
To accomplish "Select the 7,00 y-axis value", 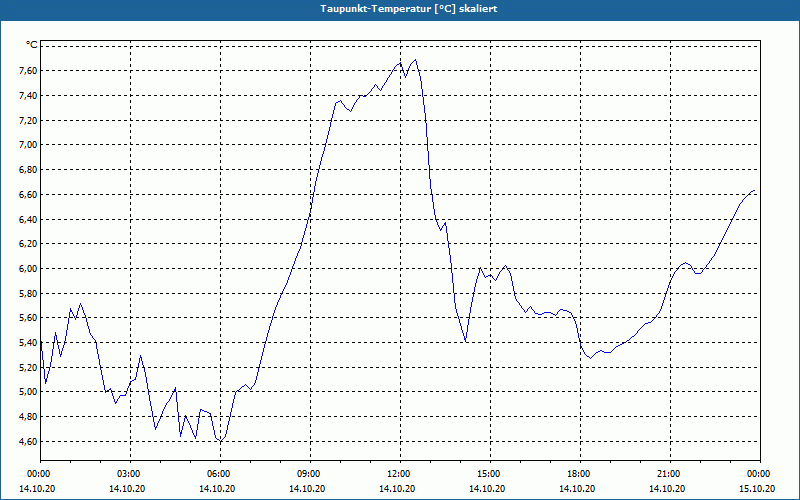I will 28,145.
